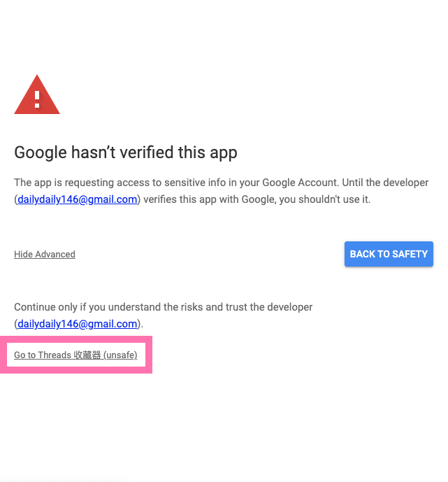Screen dimensions: 448x482
Task: Click "verifies this app with Google" in the paragraph
Action: [x=205, y=199]
